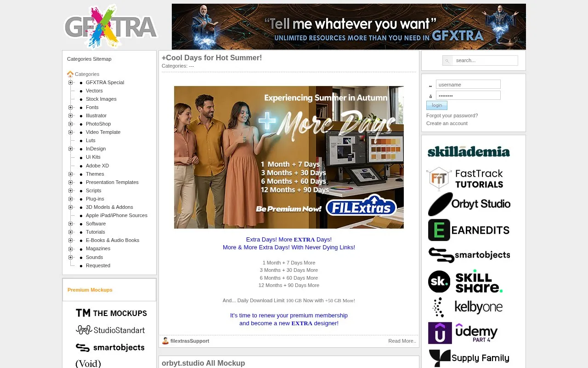Open the Luts category

point(90,140)
